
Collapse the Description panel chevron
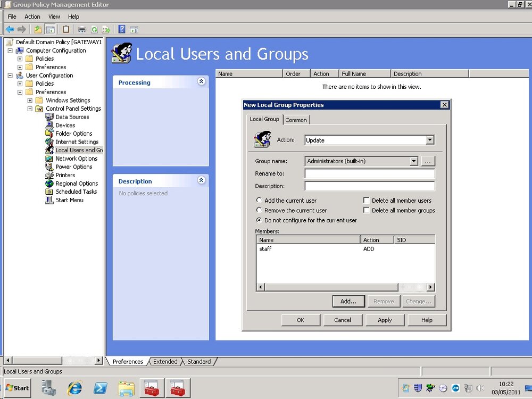click(x=201, y=180)
